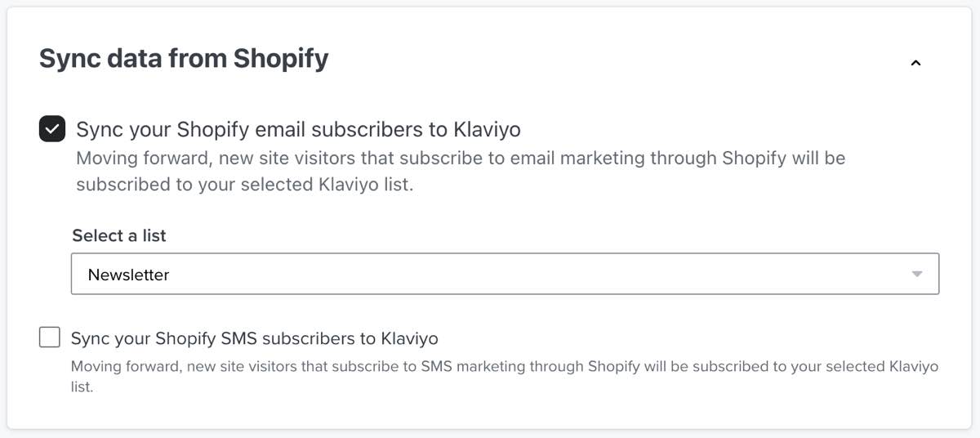Click the email marketing description text
980x438 pixels.
pyautogui.click(x=460, y=171)
